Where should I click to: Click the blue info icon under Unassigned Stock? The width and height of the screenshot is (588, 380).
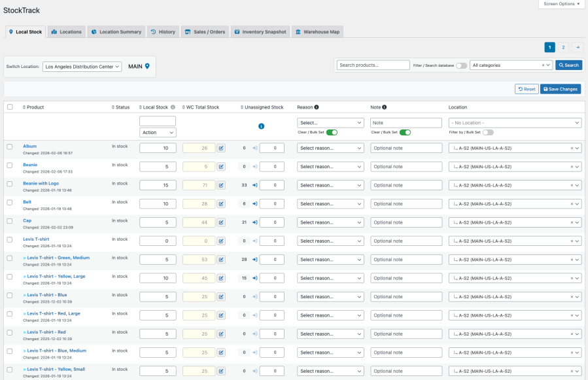(261, 126)
